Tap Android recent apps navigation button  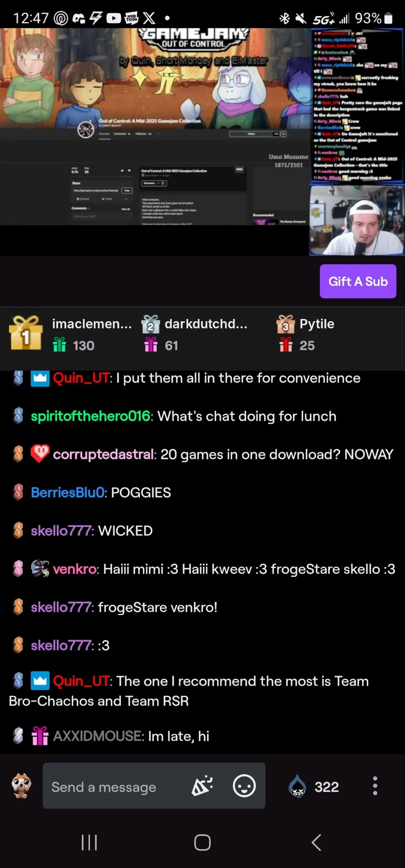click(x=89, y=842)
